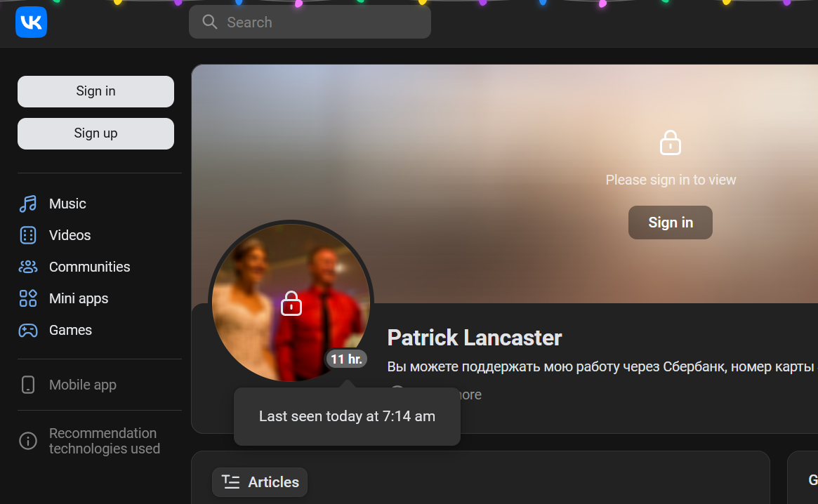Click the Sign in button on cover
The image size is (818, 504).
coord(671,223)
